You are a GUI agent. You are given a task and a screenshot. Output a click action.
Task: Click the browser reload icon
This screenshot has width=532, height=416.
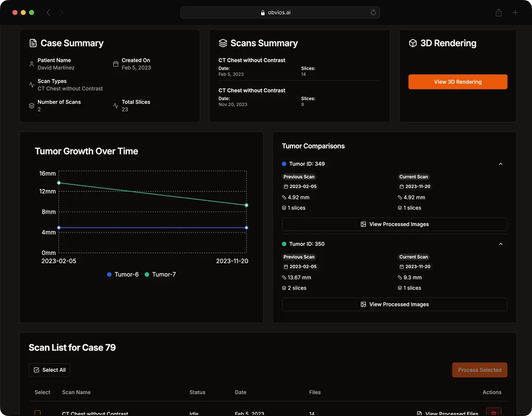373,12
